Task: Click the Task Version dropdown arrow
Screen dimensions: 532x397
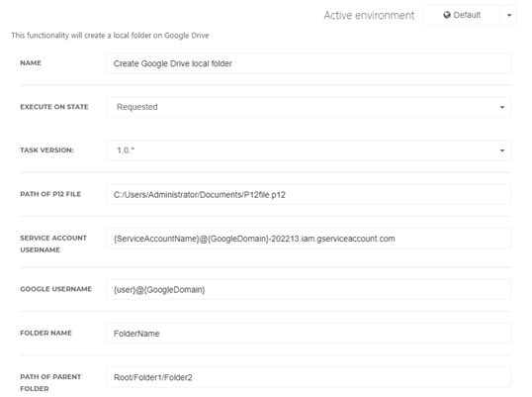Action: 502,150
